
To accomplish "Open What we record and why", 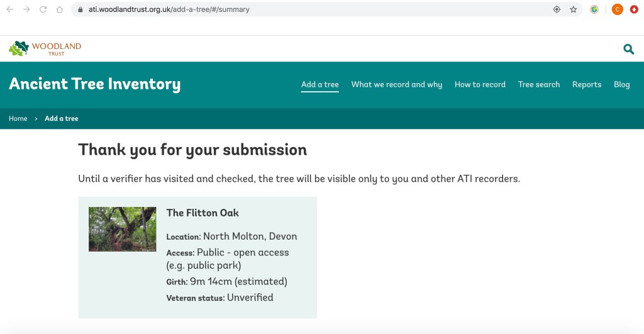I will 396,84.
